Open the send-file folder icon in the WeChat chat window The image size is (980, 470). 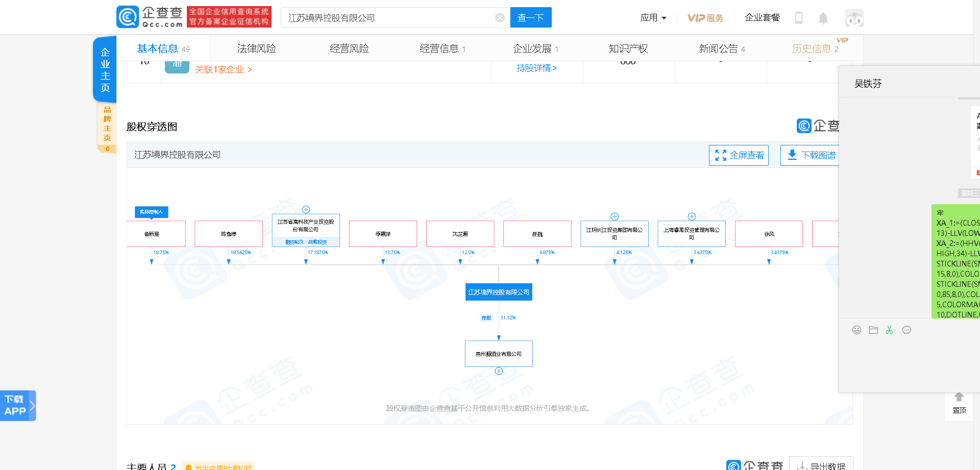point(873,330)
